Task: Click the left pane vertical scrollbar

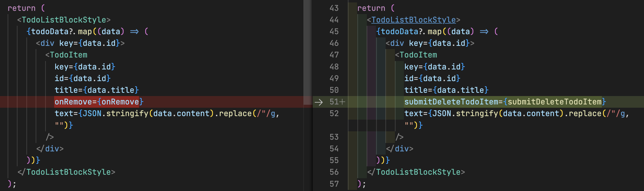Action: click(308, 52)
